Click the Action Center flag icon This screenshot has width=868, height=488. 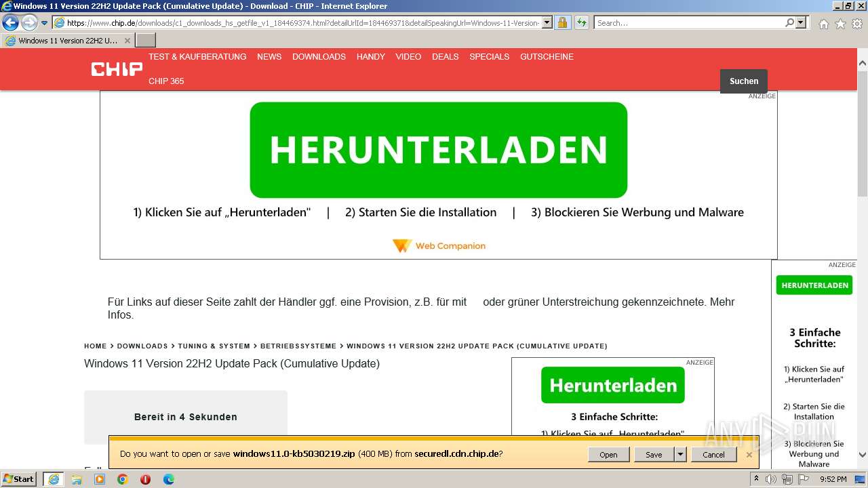point(803,479)
